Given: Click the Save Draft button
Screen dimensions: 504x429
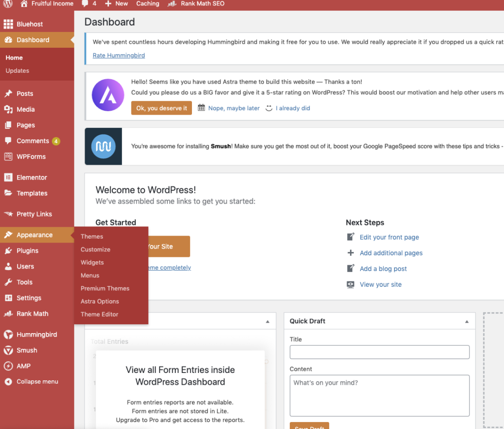Looking at the screenshot, I should pyautogui.click(x=309, y=426).
